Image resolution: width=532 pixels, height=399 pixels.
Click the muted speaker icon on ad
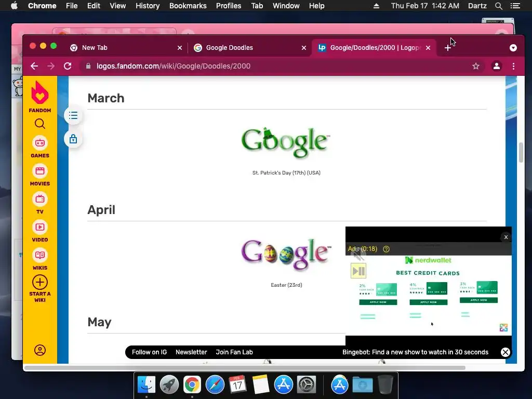pyautogui.click(x=357, y=255)
